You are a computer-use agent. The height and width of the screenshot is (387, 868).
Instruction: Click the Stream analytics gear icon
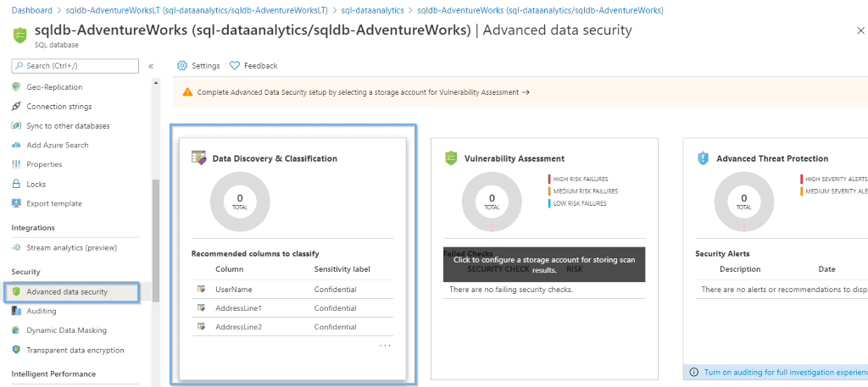click(16, 247)
